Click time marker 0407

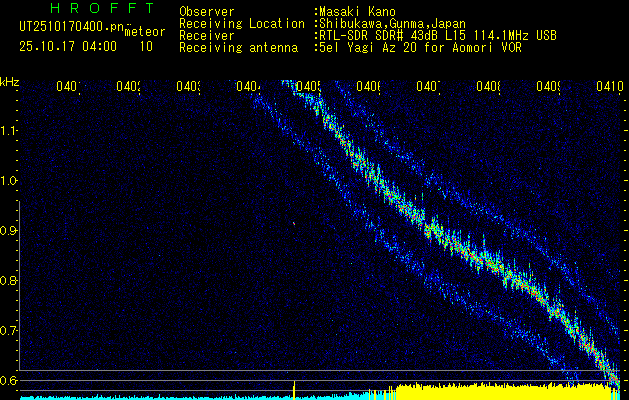(428, 86)
